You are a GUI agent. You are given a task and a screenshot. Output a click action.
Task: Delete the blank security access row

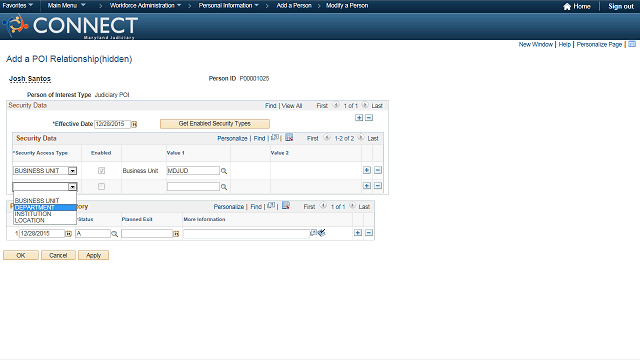pos(378,186)
